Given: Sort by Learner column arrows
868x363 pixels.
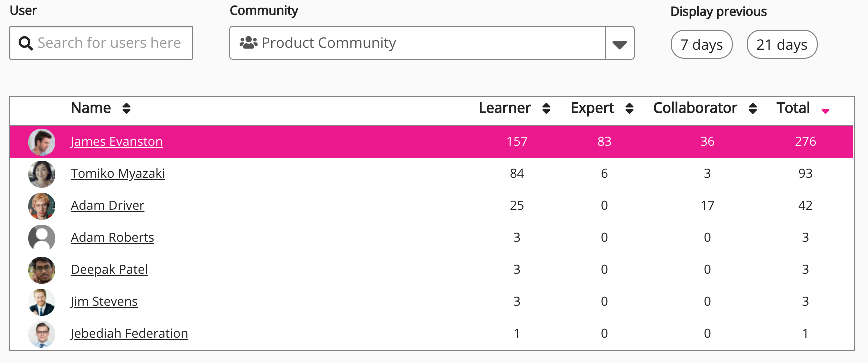Looking at the screenshot, I should (x=546, y=108).
